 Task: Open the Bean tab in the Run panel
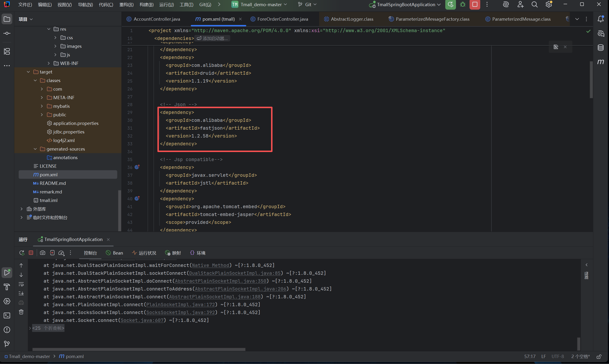(x=114, y=253)
